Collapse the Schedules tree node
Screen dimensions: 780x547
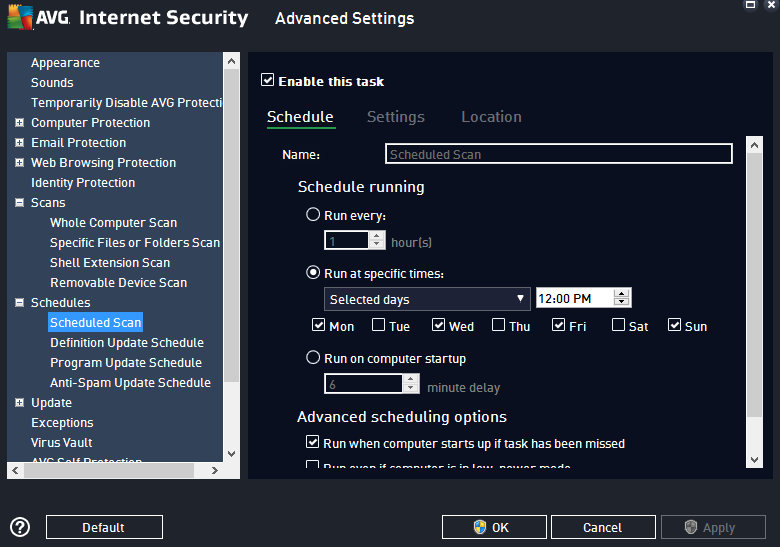[x=19, y=302]
